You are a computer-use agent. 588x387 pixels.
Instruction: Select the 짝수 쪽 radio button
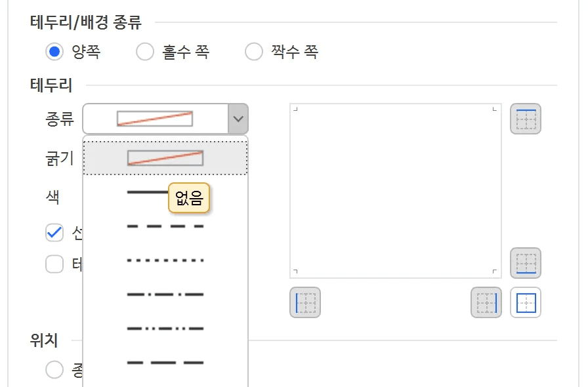[x=253, y=51]
